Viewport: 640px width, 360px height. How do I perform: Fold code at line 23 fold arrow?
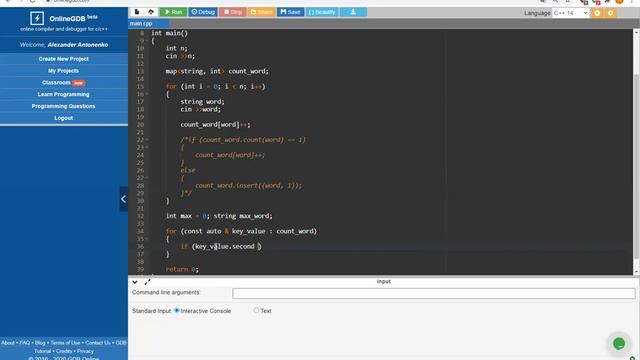(147, 147)
